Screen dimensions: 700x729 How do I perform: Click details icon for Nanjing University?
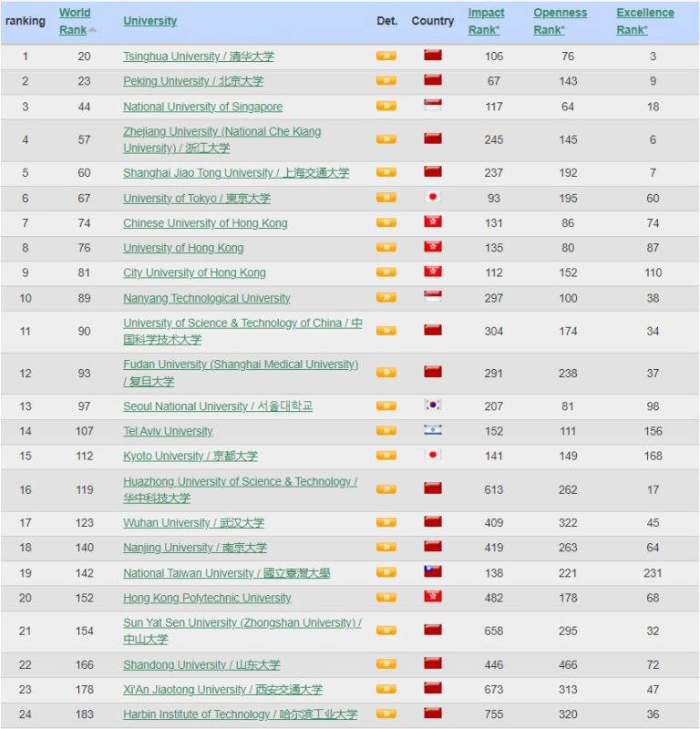(386, 548)
